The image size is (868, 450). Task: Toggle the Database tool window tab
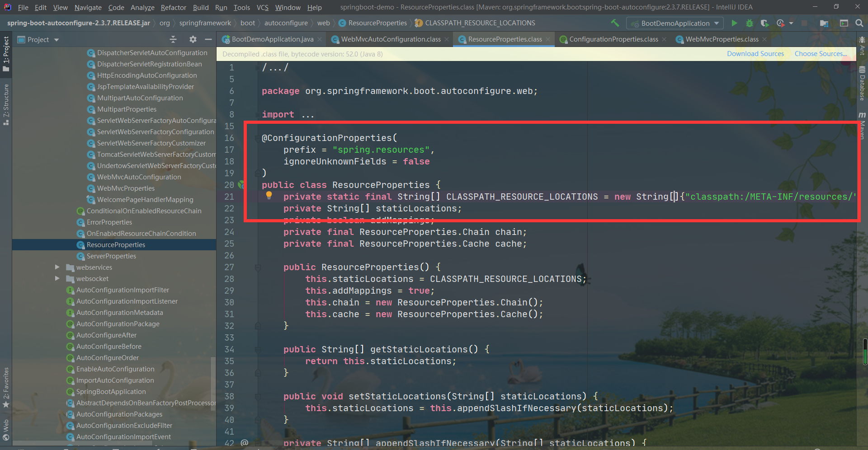click(x=862, y=84)
